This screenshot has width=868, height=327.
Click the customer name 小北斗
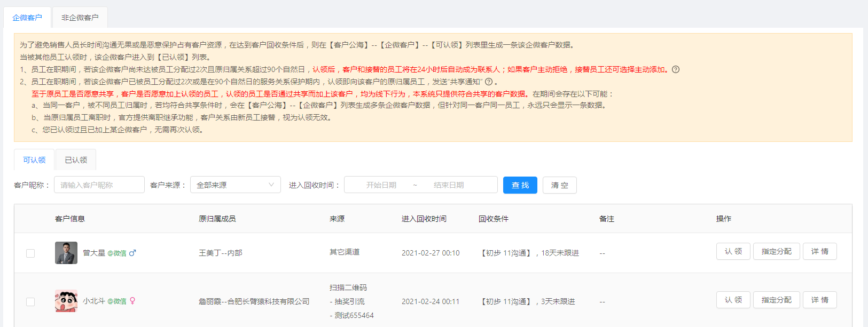coord(94,301)
